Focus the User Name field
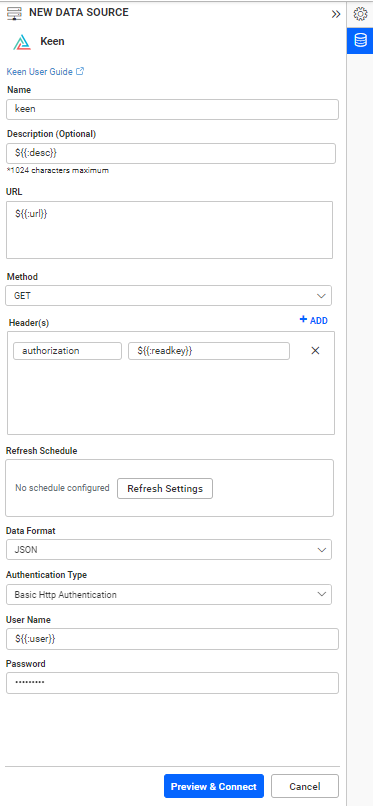 coord(172,639)
